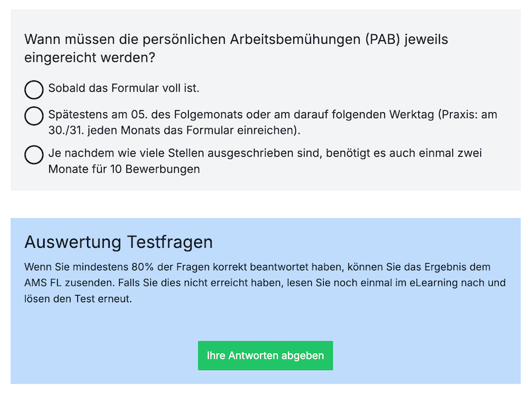Click the "eingereicht werden?" question line
The height and width of the screenshot is (394, 532).
coord(90,58)
